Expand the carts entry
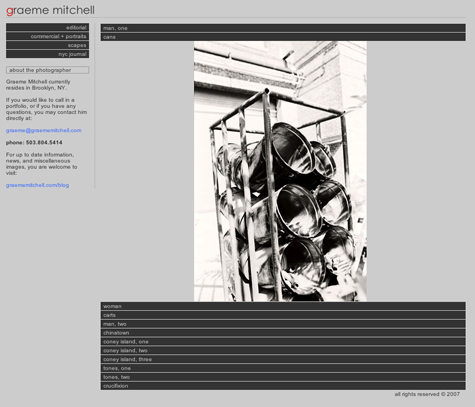 pos(283,315)
